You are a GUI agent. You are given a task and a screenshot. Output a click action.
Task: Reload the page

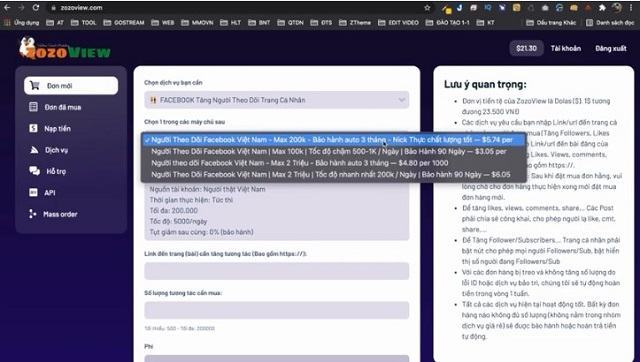(36, 7)
